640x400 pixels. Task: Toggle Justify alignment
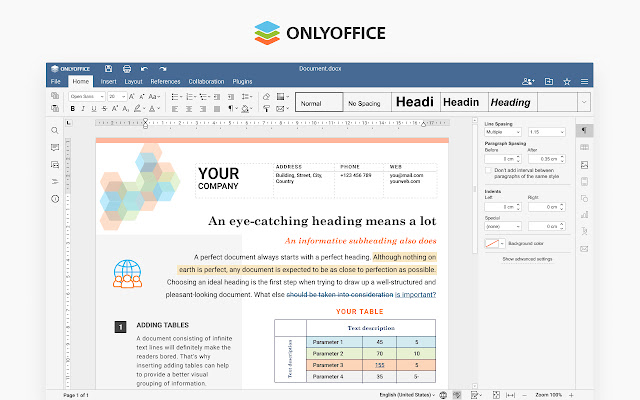[x=217, y=109]
